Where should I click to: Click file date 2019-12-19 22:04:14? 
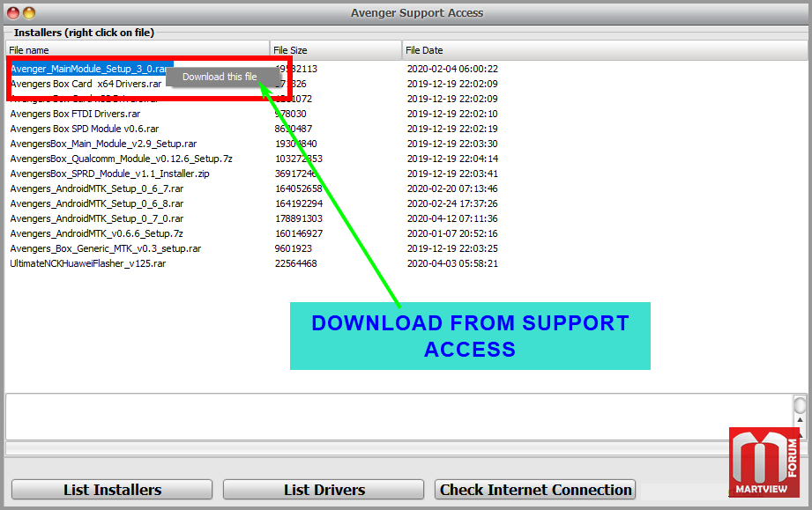(452, 159)
